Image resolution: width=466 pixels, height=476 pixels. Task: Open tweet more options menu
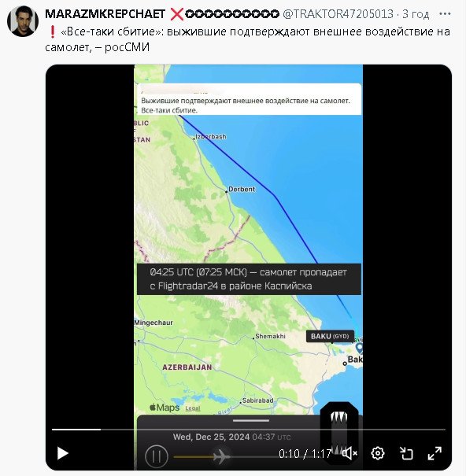[x=445, y=13]
